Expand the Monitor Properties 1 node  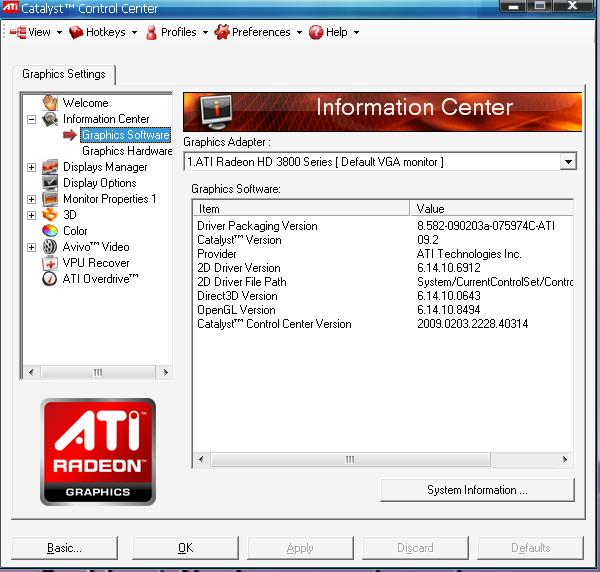click(x=32, y=199)
